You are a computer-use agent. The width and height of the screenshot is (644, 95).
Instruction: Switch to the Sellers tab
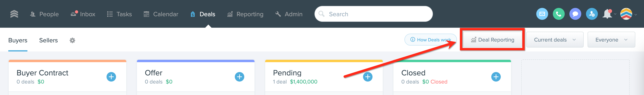click(x=49, y=40)
